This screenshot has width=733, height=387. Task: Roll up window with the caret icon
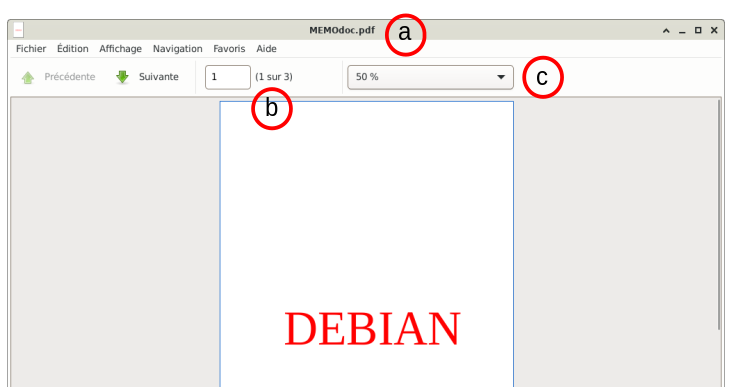666,30
